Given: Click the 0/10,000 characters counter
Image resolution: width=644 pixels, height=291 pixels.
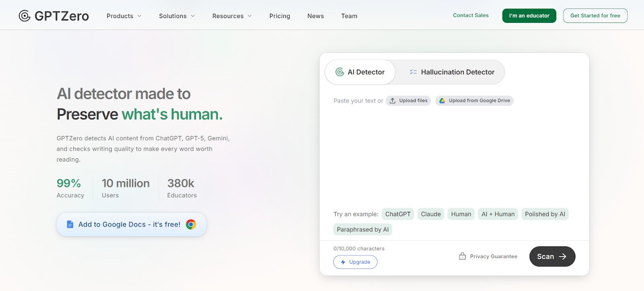Looking at the screenshot, I should pyautogui.click(x=359, y=248).
